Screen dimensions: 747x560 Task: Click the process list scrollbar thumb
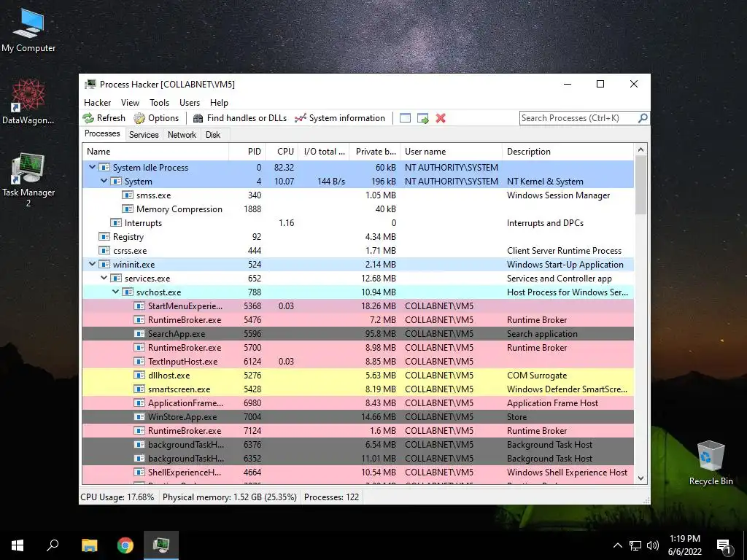click(640, 185)
